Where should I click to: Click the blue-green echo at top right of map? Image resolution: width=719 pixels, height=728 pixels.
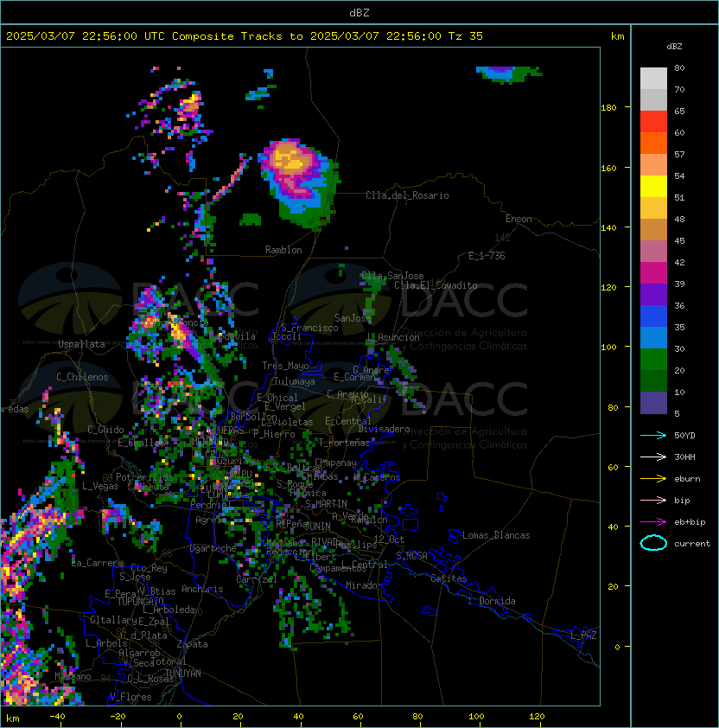pyautogui.click(x=509, y=74)
